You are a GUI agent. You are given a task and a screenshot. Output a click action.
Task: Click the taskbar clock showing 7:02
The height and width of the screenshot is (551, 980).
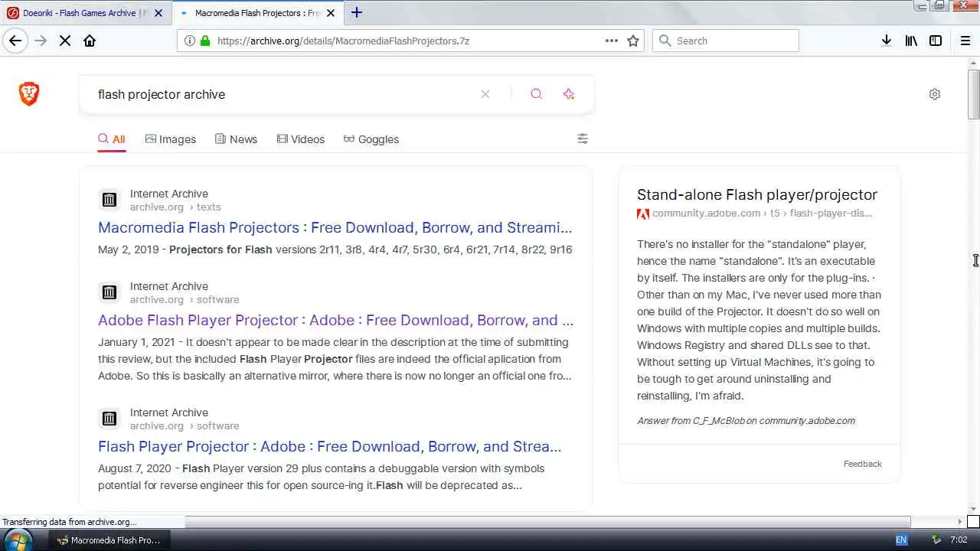tap(959, 540)
